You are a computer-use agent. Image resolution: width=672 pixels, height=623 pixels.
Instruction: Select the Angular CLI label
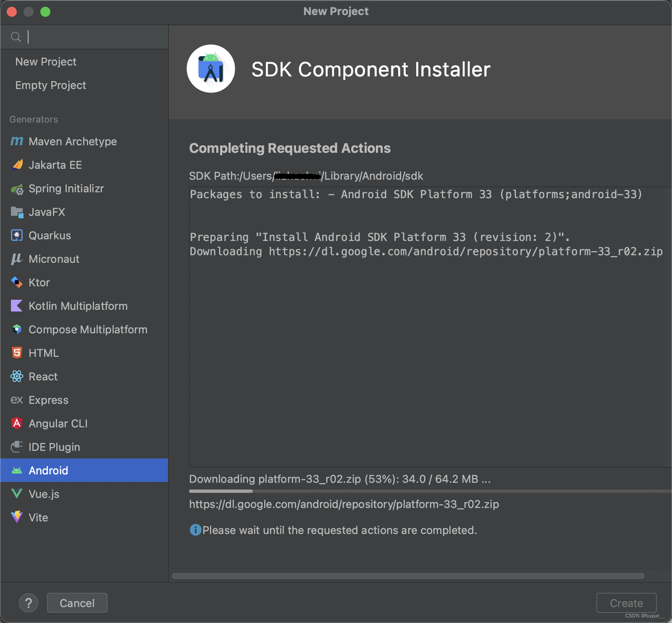click(x=58, y=424)
